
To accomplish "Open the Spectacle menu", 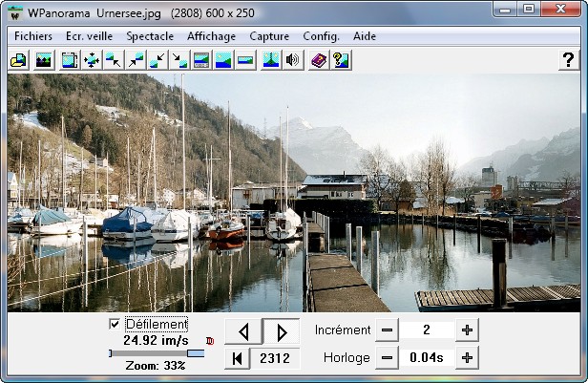I will pos(150,36).
